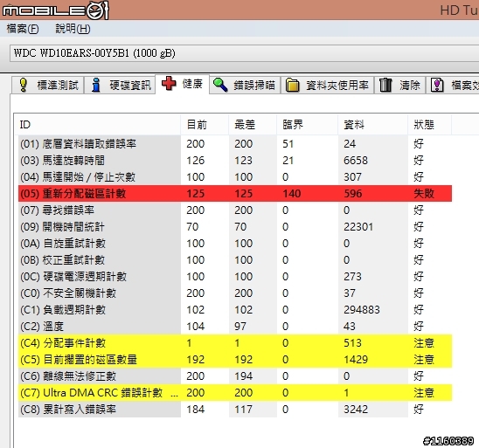Select row (07) 尋找錯誤率
The height and width of the screenshot is (448, 479).
pos(235,210)
